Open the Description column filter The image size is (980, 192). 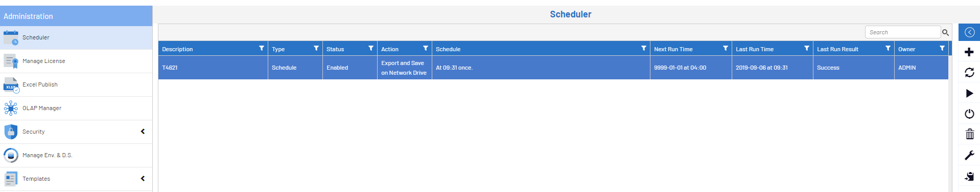click(262, 48)
